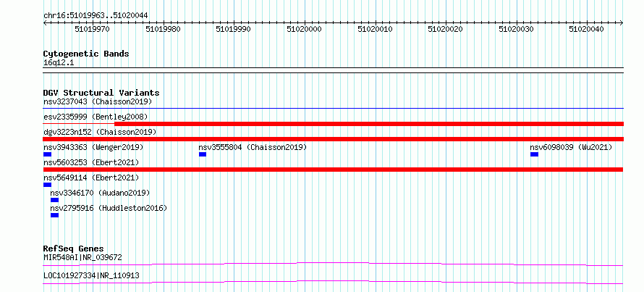Click ruler position label 51020010
644x292 pixels.
click(x=375, y=29)
